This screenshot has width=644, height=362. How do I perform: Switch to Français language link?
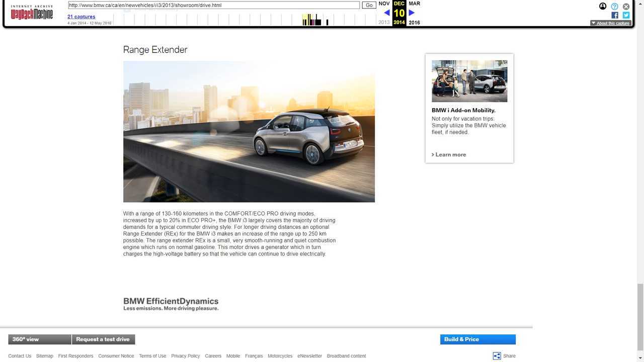click(x=254, y=356)
